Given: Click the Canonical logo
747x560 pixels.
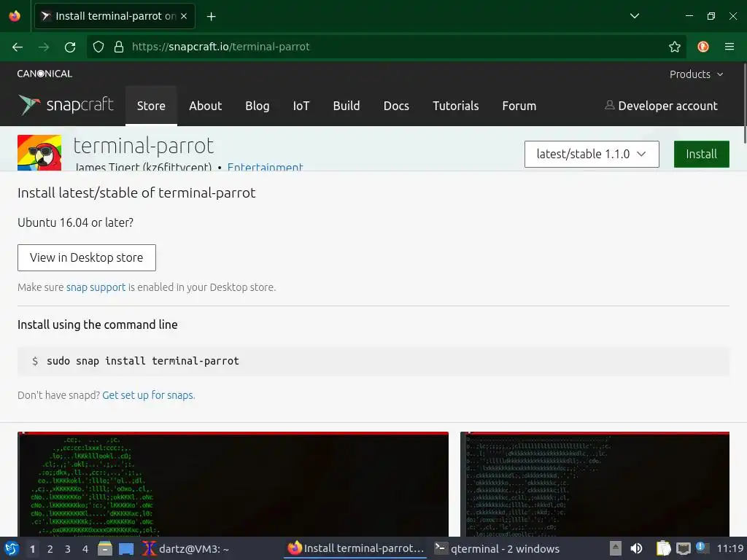Looking at the screenshot, I should click(x=44, y=74).
